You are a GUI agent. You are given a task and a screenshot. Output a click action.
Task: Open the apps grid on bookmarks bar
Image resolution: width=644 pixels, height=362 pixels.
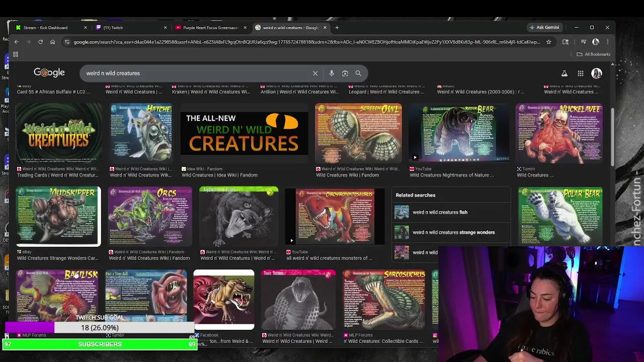coord(16,54)
